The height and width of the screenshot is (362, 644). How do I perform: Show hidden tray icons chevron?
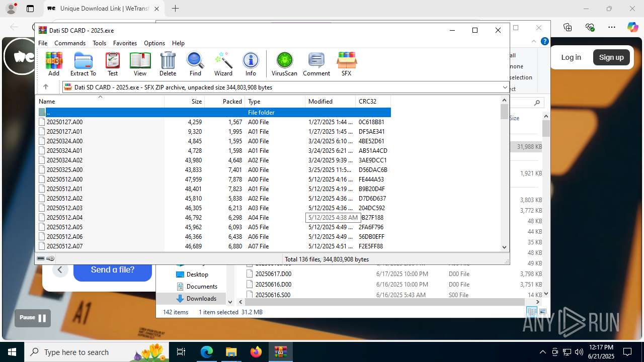point(542,352)
